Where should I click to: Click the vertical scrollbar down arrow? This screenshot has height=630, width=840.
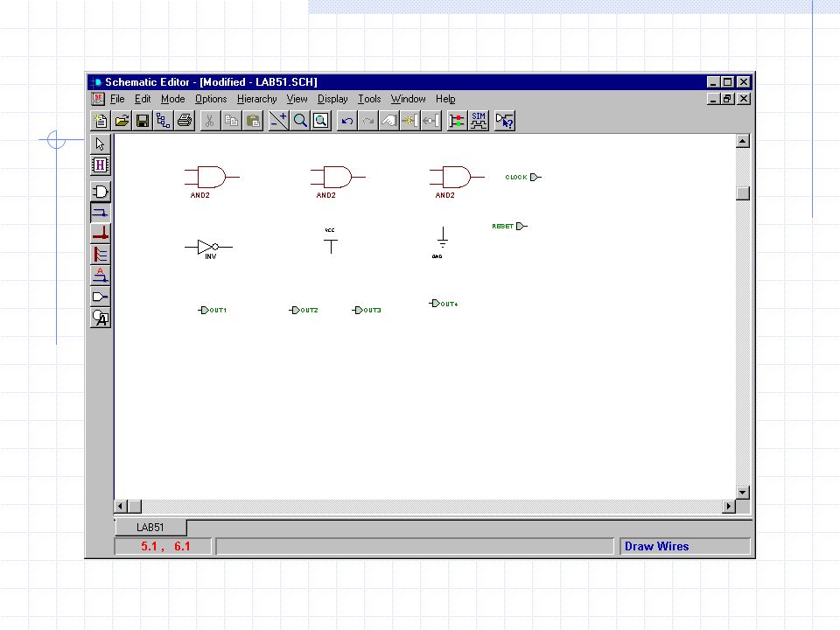[x=743, y=493]
